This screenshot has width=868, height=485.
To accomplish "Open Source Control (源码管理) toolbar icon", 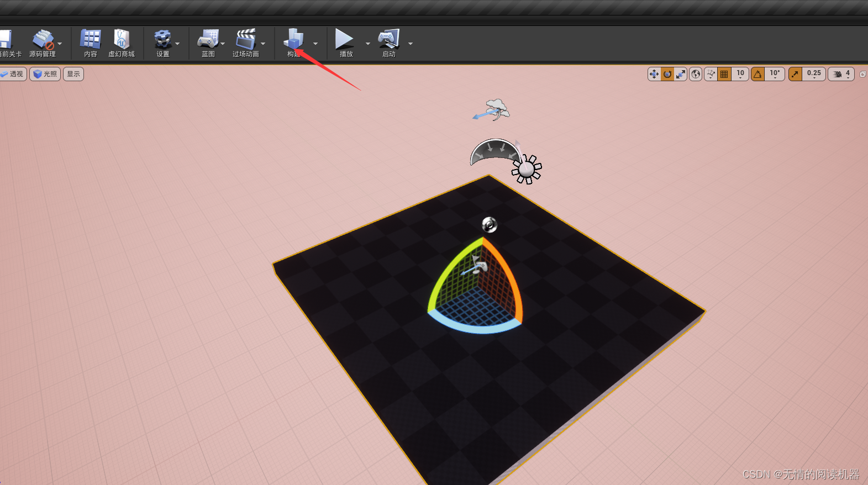I will [x=43, y=40].
